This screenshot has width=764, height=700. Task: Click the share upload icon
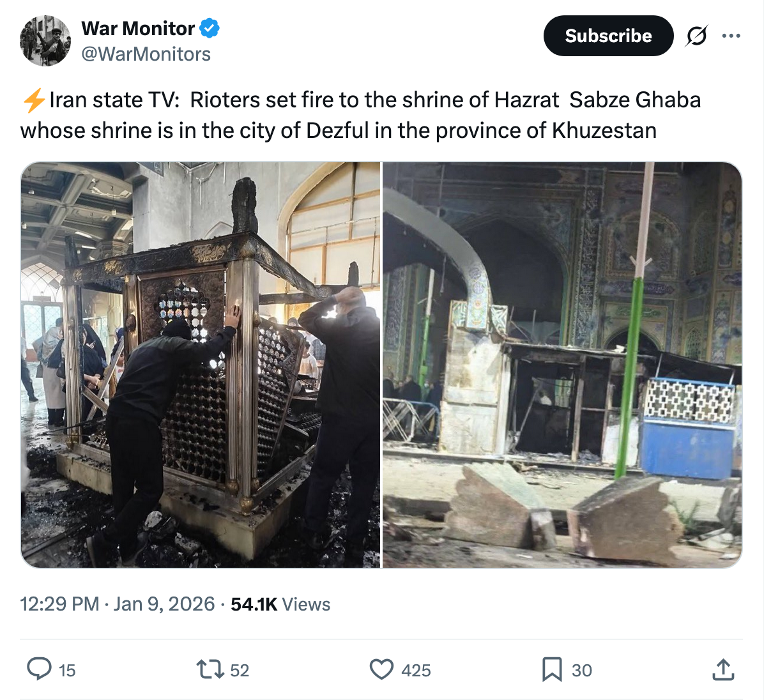(723, 669)
